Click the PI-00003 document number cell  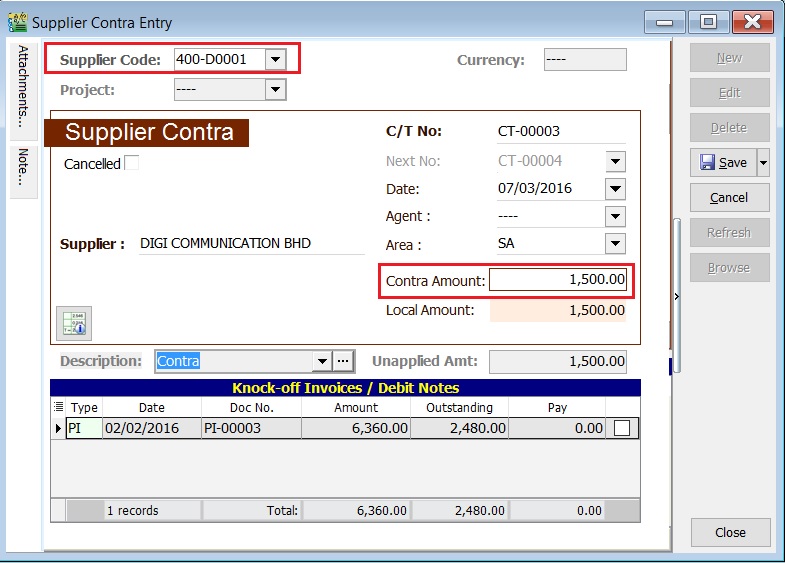point(251,428)
